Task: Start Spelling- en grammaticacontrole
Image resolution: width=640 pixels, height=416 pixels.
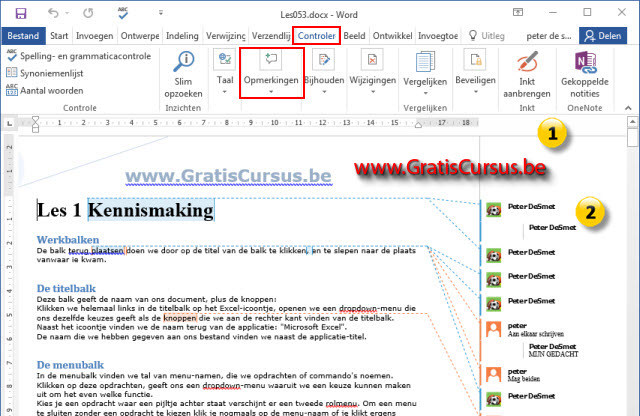Action: coord(79,56)
